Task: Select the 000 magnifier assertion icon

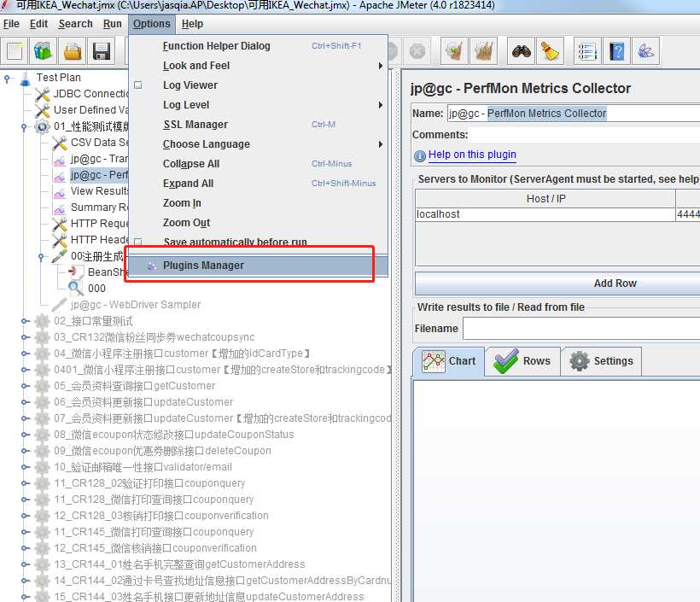Action: click(x=76, y=288)
